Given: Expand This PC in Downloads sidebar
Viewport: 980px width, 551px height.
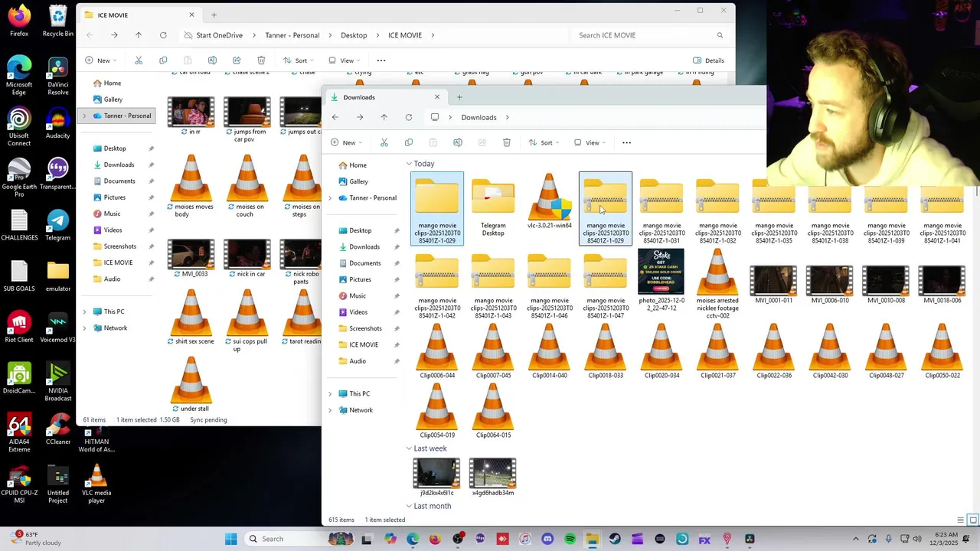Looking at the screenshot, I should pos(330,394).
